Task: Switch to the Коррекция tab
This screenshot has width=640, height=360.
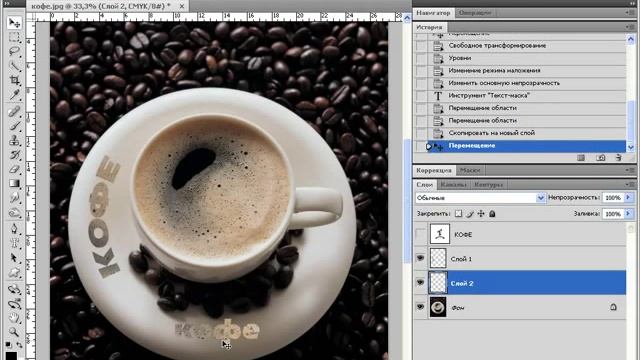Action: [434, 170]
